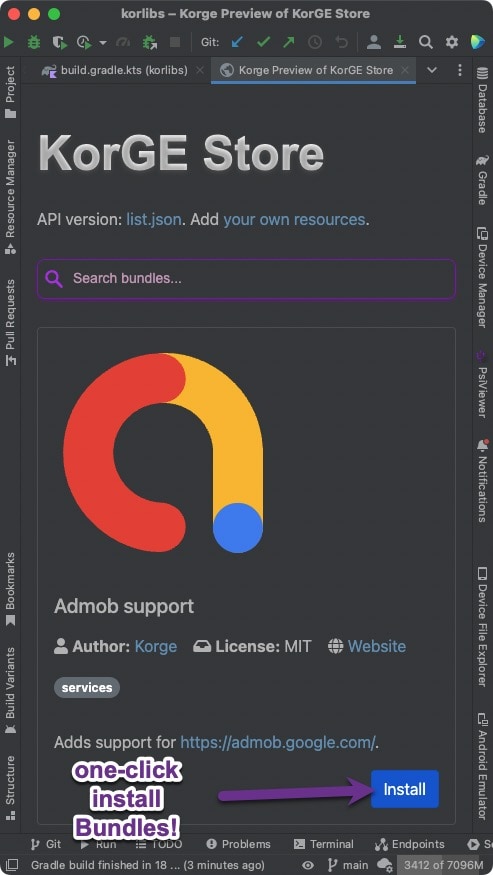Commit changes with the green checkmark
Image resolution: width=493 pixels, height=875 pixels.
(x=263, y=42)
